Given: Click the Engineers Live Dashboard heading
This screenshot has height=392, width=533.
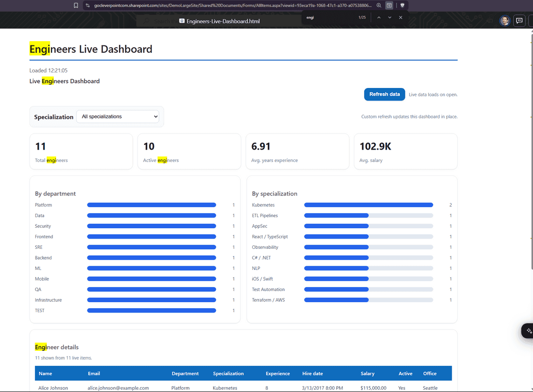Looking at the screenshot, I should (91, 49).
